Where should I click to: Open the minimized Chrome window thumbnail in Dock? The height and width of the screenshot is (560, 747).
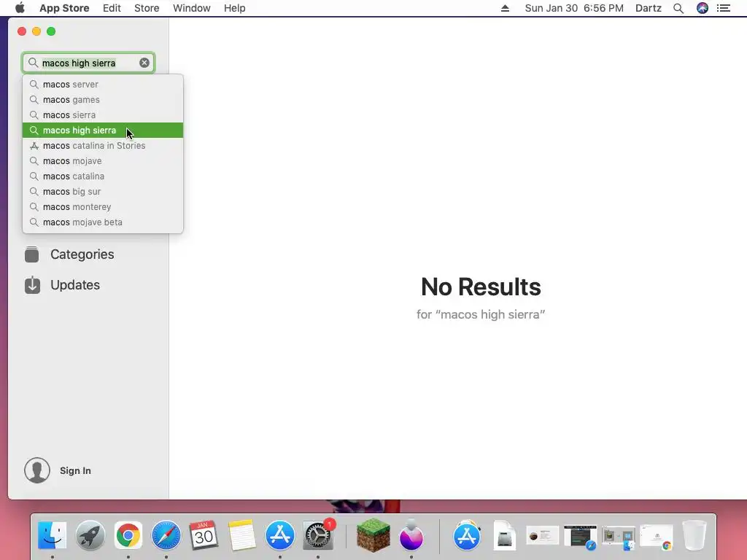pyautogui.click(x=657, y=536)
